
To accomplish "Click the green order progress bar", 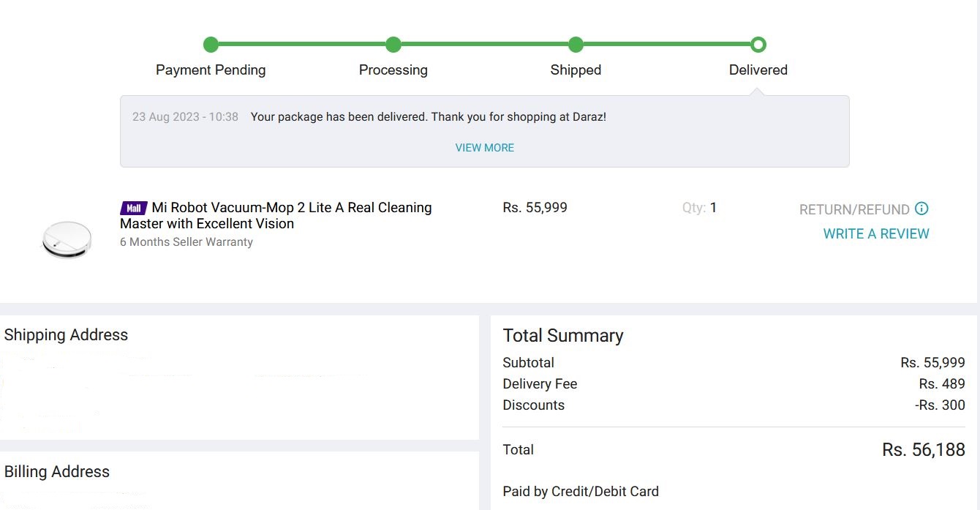I will tap(484, 45).
